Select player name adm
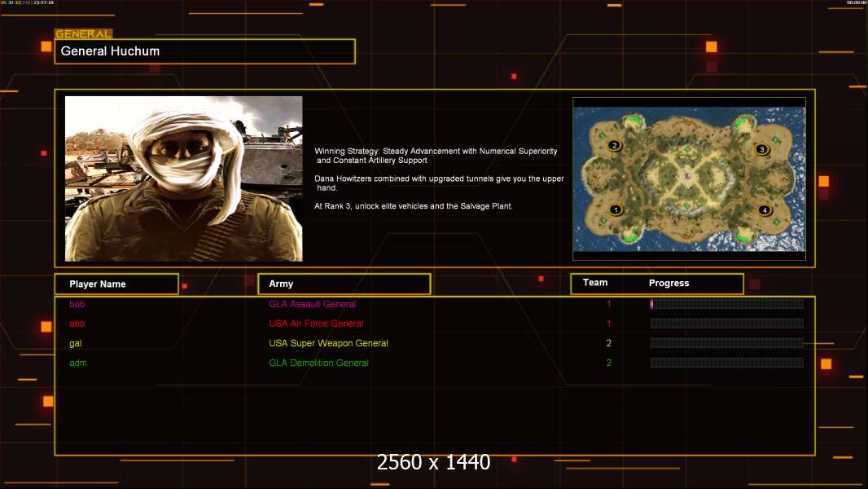This screenshot has width=868, height=489. (78, 363)
